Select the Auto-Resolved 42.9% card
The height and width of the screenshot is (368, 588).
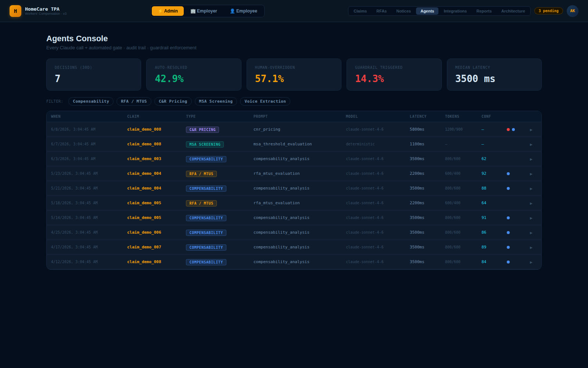coord(194,74)
